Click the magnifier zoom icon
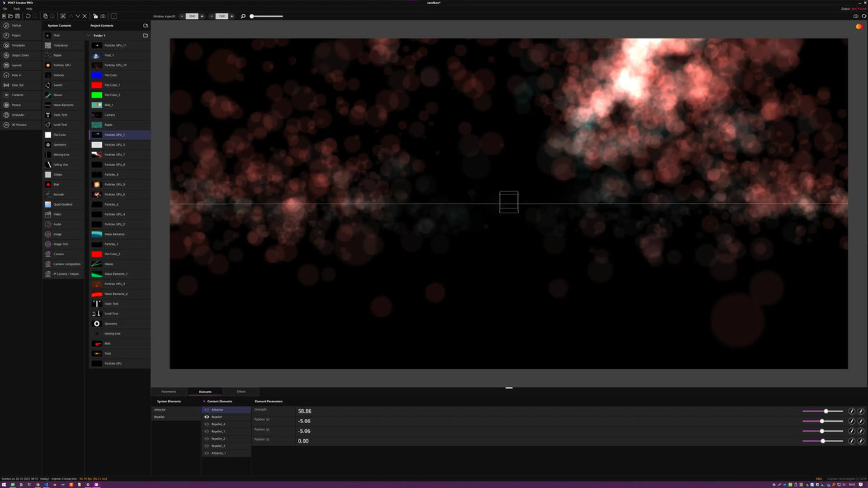The image size is (868, 488). (x=243, y=16)
